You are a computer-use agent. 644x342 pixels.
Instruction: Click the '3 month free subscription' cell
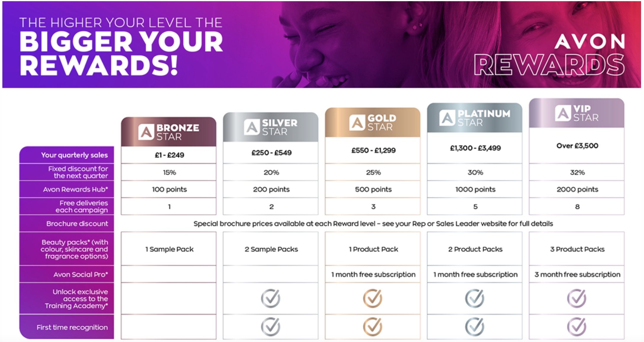[577, 274]
